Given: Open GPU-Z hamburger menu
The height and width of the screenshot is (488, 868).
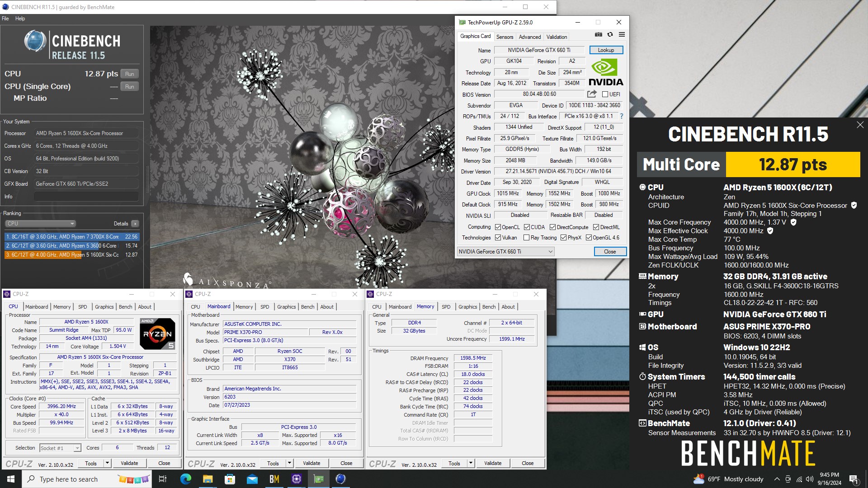Looking at the screenshot, I should point(622,35).
